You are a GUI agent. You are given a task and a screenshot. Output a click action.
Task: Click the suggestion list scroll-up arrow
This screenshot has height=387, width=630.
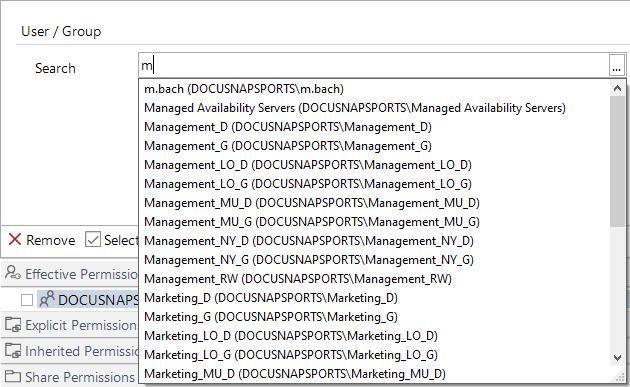coord(618,88)
